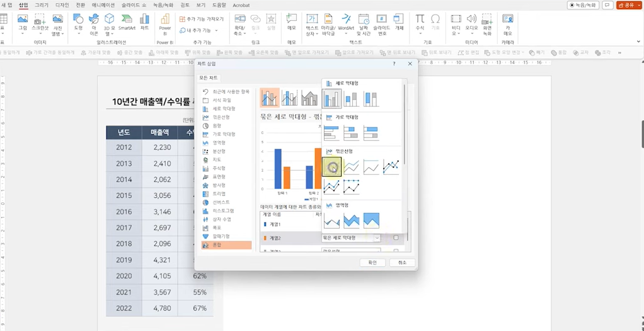Open the Acrobat ribbon tab

pyautogui.click(x=241, y=5)
